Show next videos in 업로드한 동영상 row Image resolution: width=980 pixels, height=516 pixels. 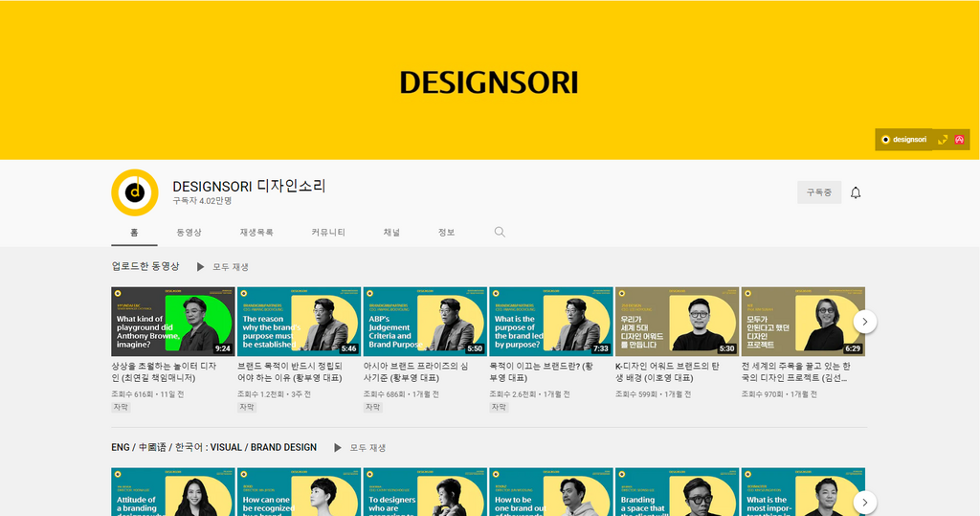(865, 322)
